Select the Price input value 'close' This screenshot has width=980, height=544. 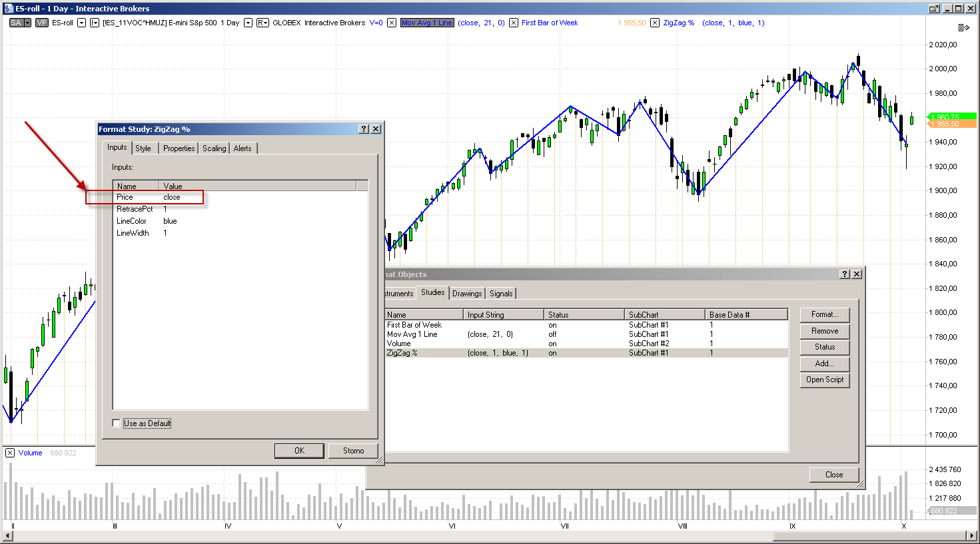[x=172, y=197]
